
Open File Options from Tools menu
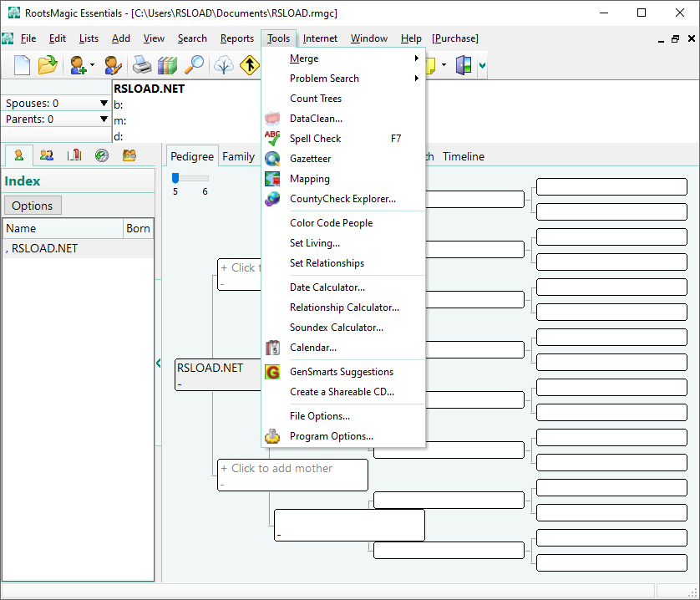click(x=320, y=416)
